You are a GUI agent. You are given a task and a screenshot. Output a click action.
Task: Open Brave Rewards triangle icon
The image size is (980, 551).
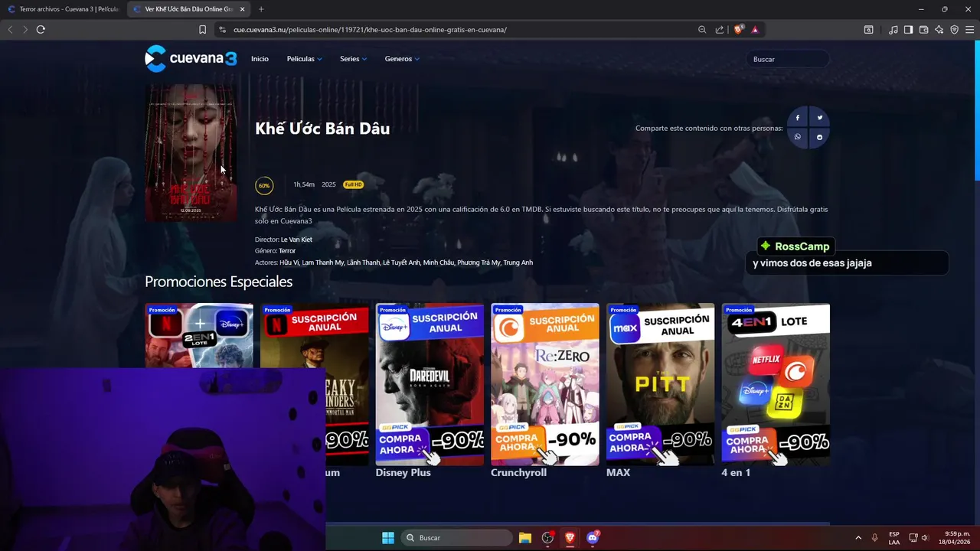point(755,30)
